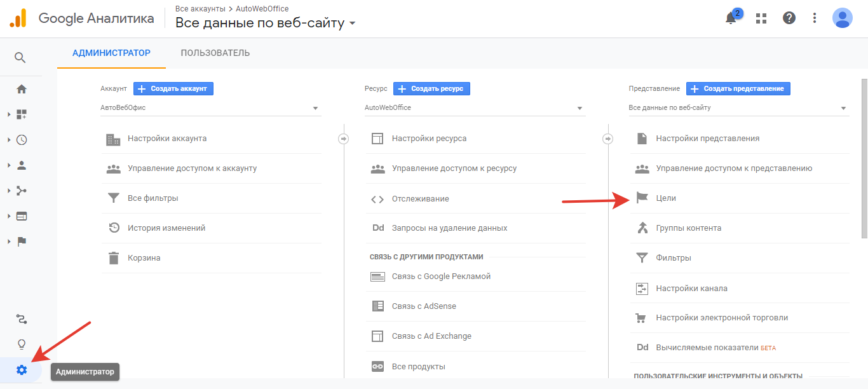868x389 pixels.
Task: Click the lightbulb discover icon in sidebar
Action: point(21,344)
